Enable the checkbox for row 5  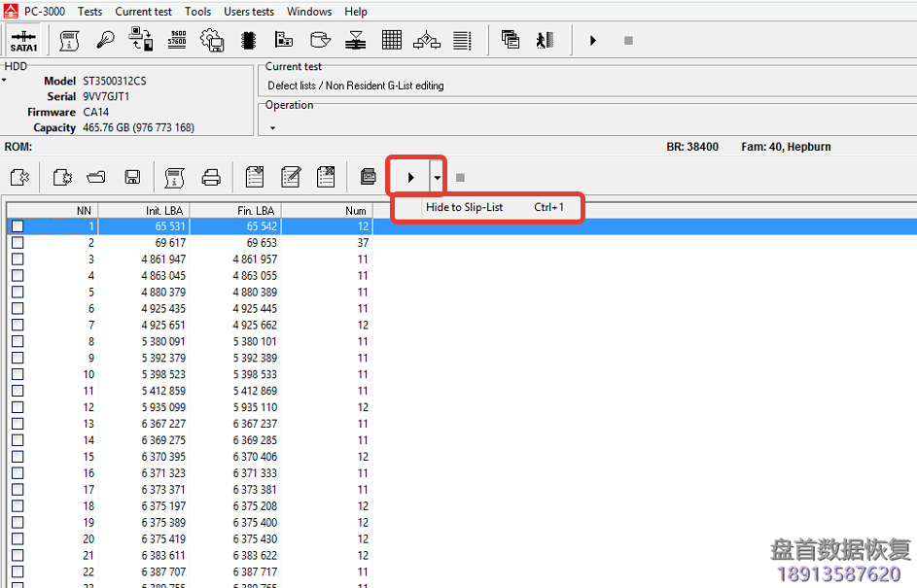pos(18,292)
